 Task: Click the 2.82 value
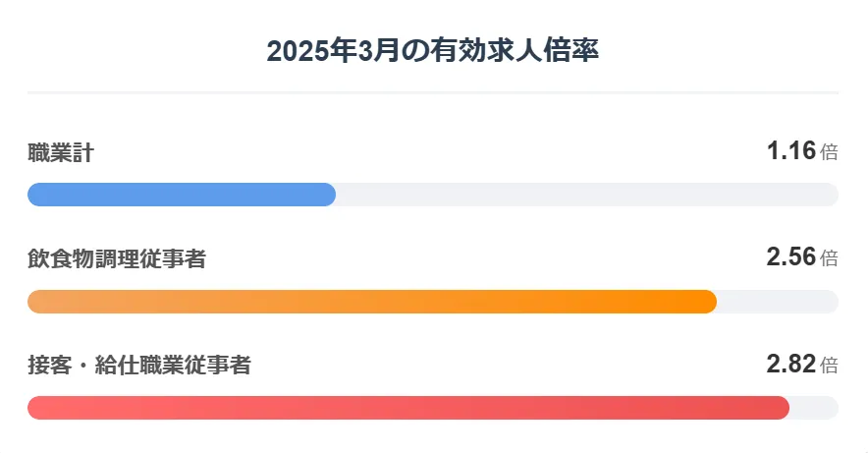pyautogui.click(x=791, y=364)
